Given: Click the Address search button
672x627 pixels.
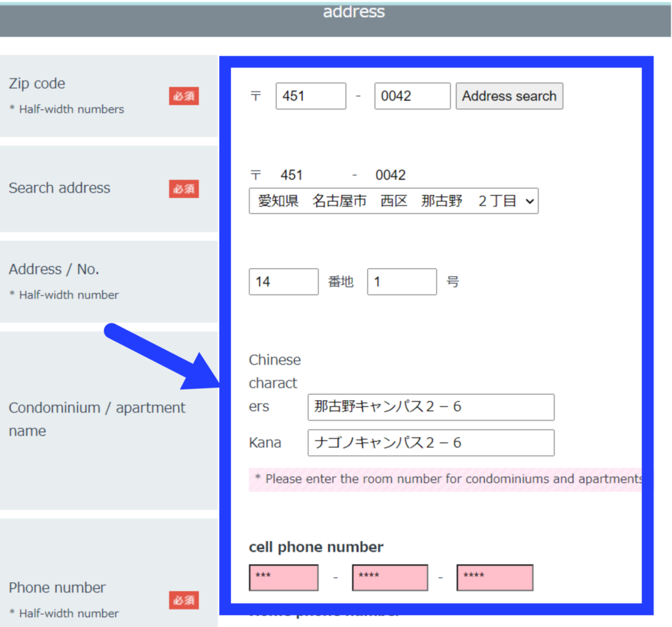Looking at the screenshot, I should [x=509, y=96].
